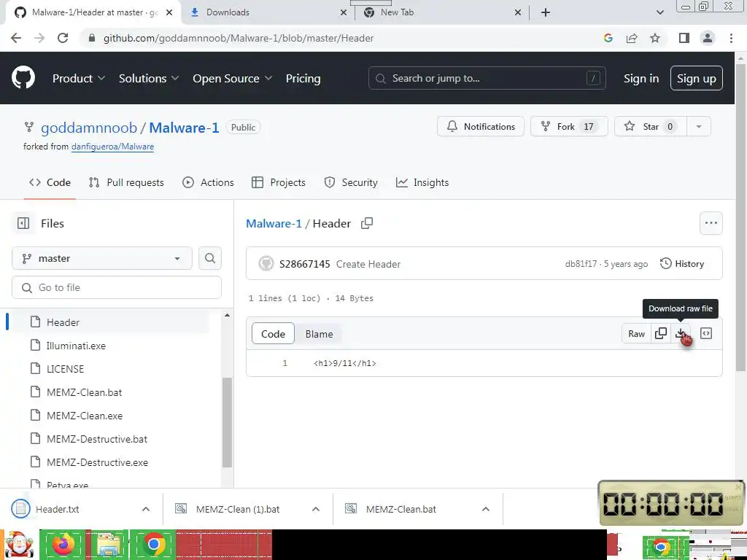Switch to the New Tab browser tab
The height and width of the screenshot is (560, 747).
(x=441, y=13)
